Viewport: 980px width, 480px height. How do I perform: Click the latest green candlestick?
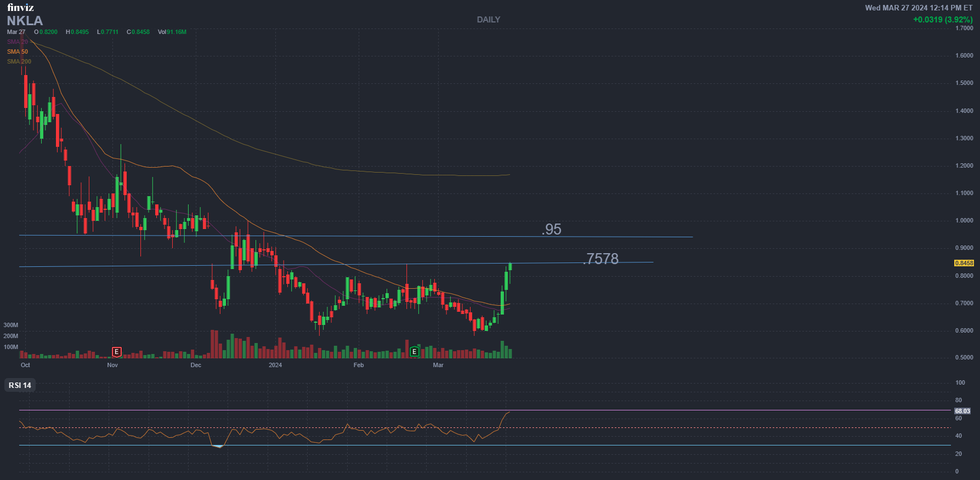tap(511, 267)
